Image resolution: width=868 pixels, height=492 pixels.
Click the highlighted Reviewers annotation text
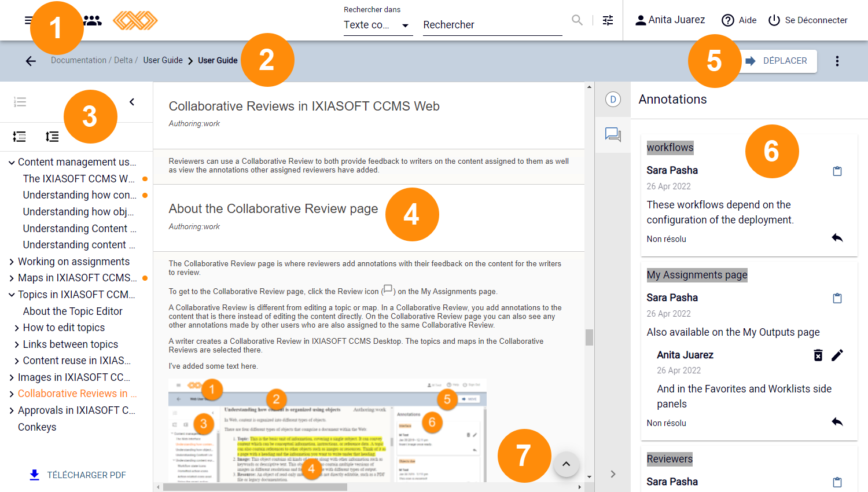[x=670, y=459]
